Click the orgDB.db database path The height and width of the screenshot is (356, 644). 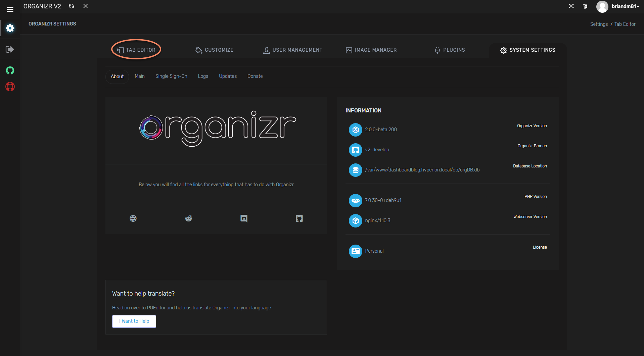(422, 170)
